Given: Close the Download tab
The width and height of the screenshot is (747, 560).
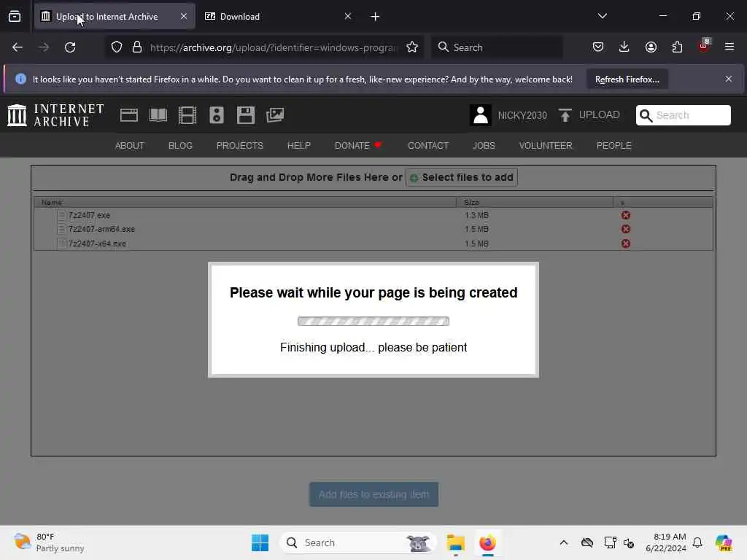Looking at the screenshot, I should coord(348,16).
